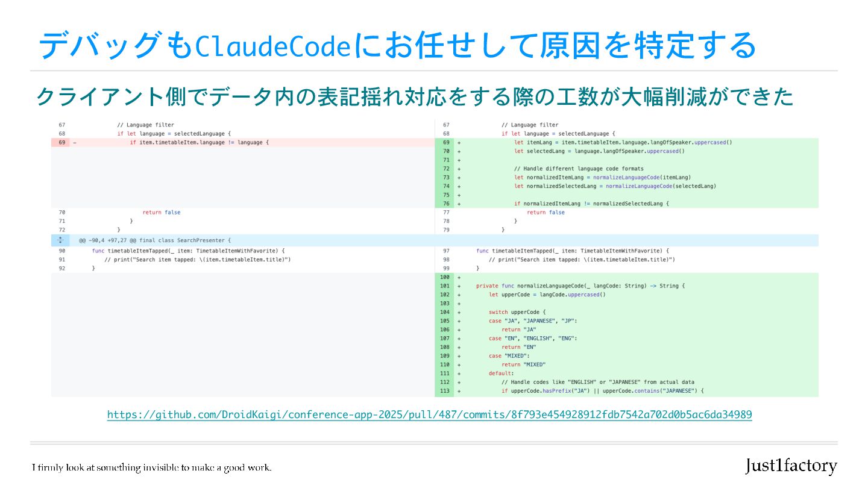This screenshot has width=868, height=488.
Task: Click the teal Japanese subtitle below the title
Action: (415, 97)
